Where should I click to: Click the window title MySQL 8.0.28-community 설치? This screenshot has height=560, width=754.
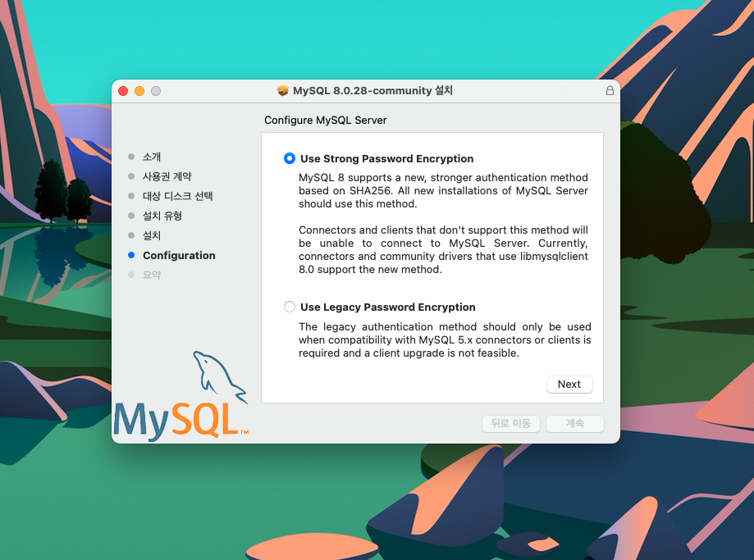pyautogui.click(x=372, y=90)
